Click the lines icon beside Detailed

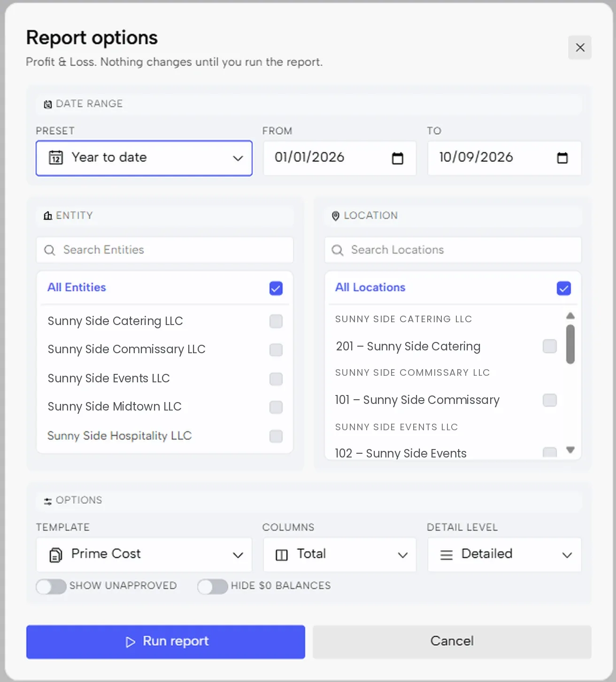pos(447,555)
